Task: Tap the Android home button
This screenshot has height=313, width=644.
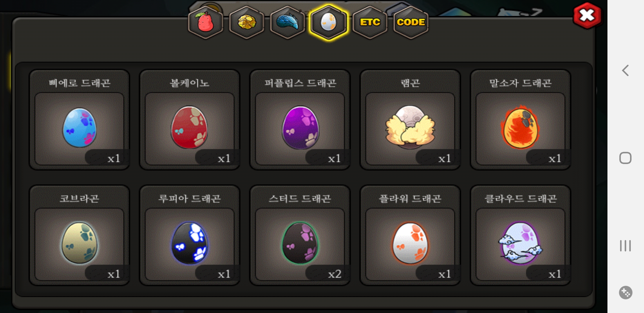Action: point(625,158)
